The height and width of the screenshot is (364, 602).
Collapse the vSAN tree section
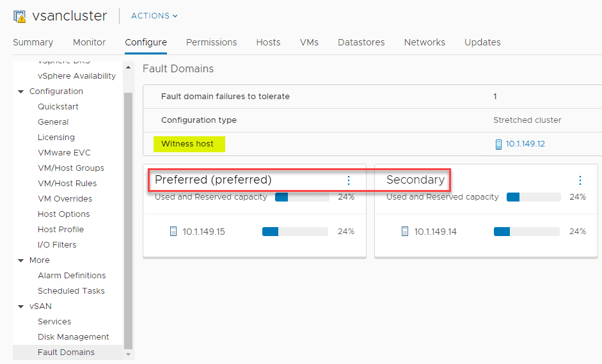coord(21,306)
